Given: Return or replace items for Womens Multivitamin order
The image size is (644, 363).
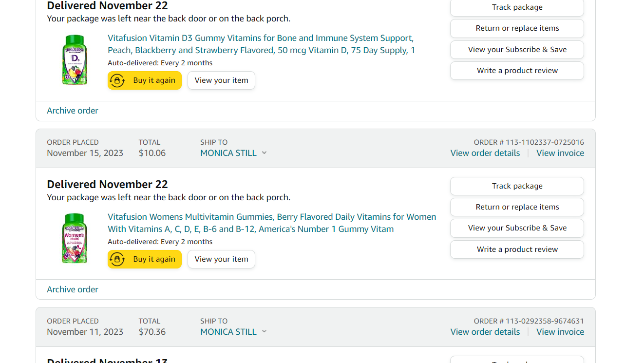Looking at the screenshot, I should (x=517, y=207).
